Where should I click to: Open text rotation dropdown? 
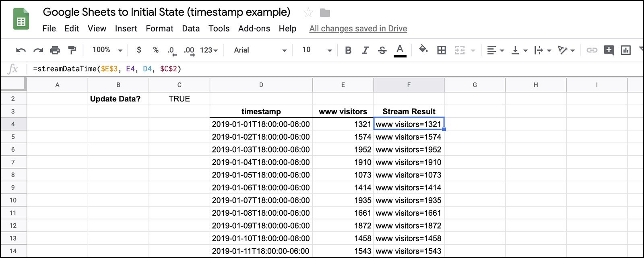[x=566, y=50]
